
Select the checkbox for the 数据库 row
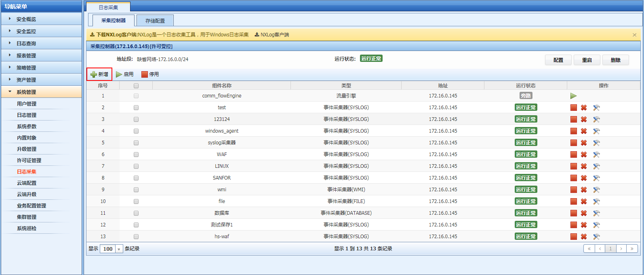click(136, 213)
